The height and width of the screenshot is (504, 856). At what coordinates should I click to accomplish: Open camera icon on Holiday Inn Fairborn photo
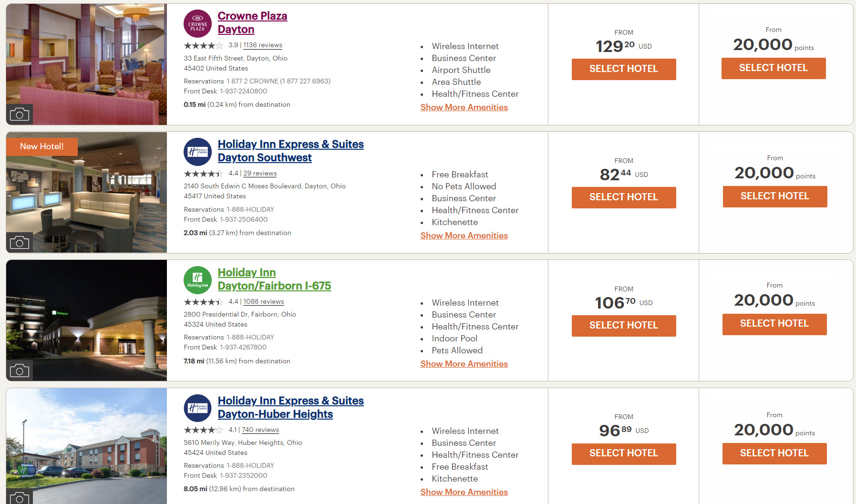click(x=20, y=370)
